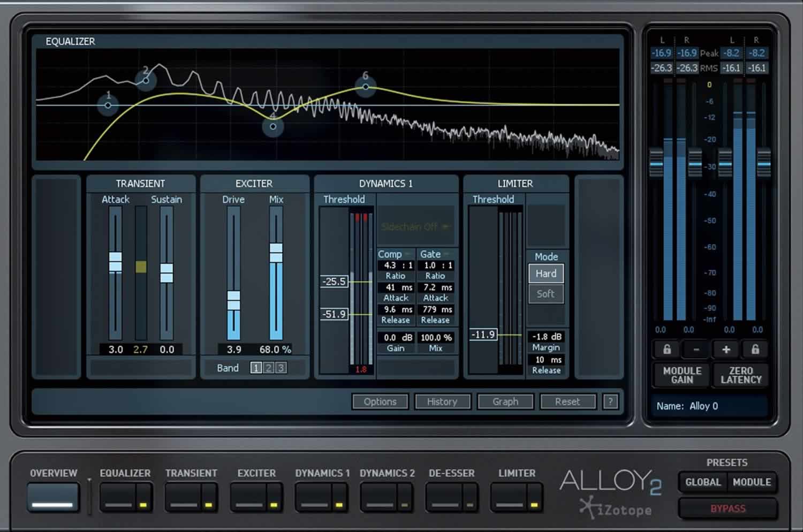Click the Gate release value 779 ms

(x=435, y=309)
